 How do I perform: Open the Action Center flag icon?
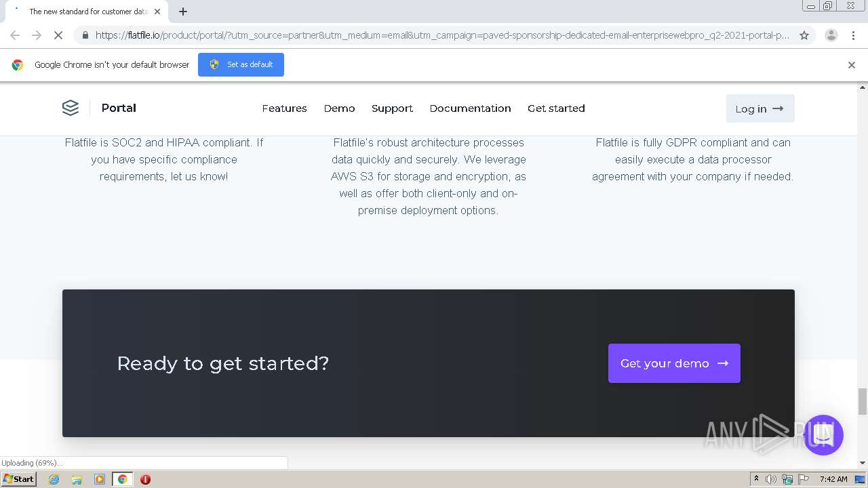pyautogui.click(x=804, y=479)
